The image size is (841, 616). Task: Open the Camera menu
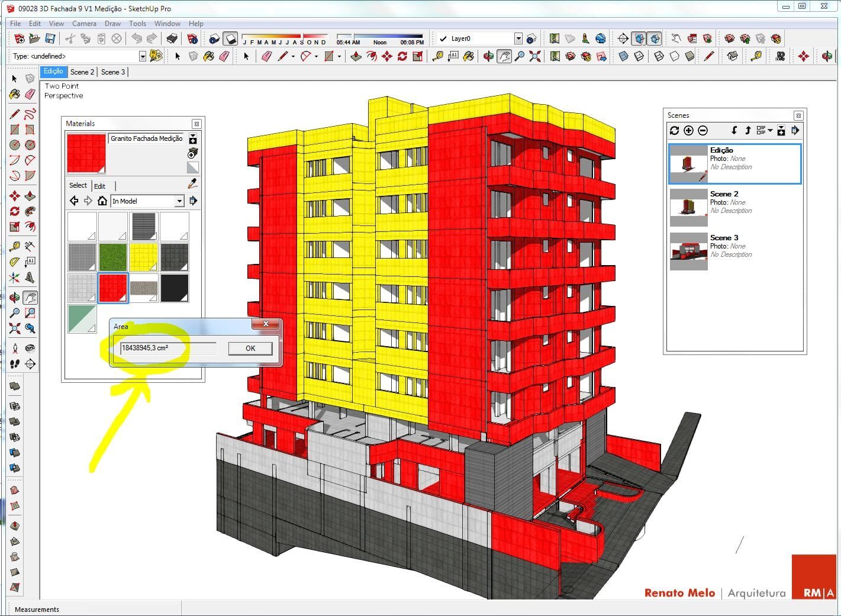point(84,24)
